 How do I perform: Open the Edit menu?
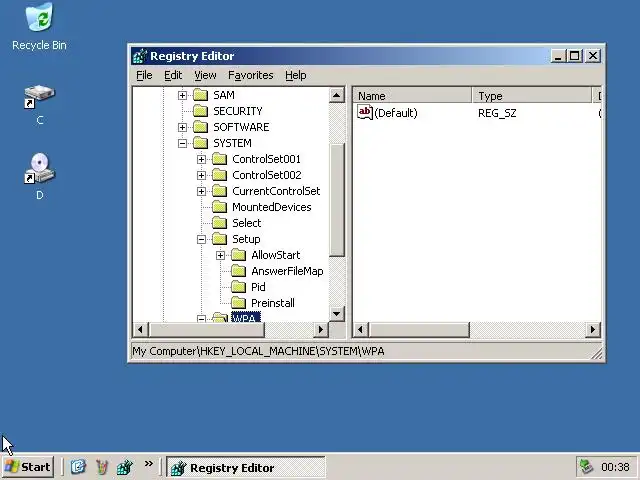(x=173, y=75)
